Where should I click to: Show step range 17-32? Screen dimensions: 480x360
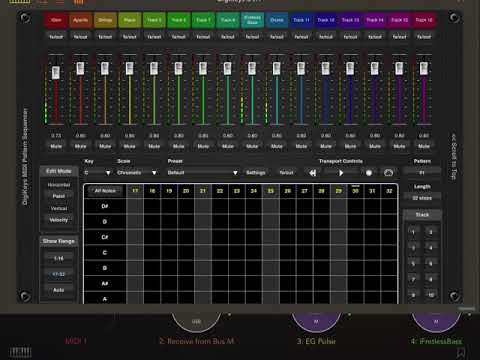[x=59, y=274]
